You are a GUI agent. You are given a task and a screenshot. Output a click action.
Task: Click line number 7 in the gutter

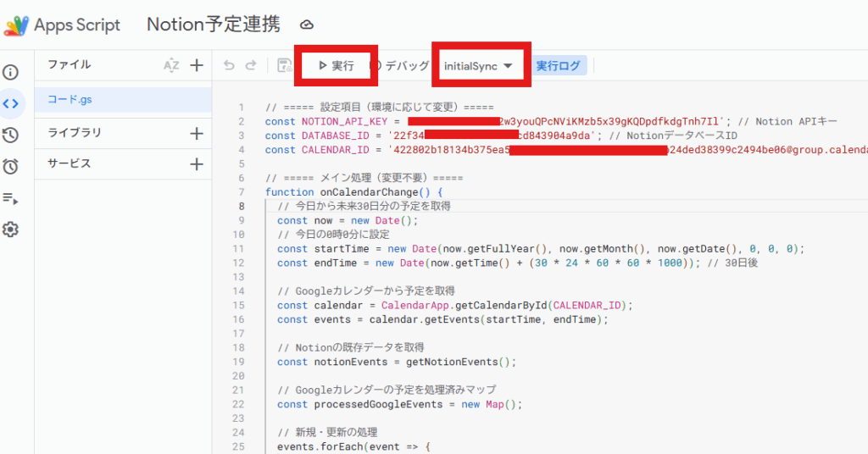click(242, 192)
